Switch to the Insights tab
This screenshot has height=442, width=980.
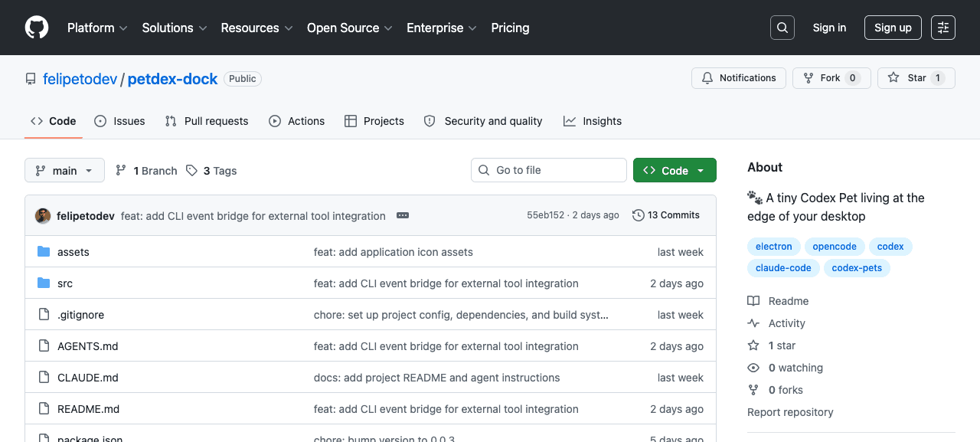click(593, 121)
